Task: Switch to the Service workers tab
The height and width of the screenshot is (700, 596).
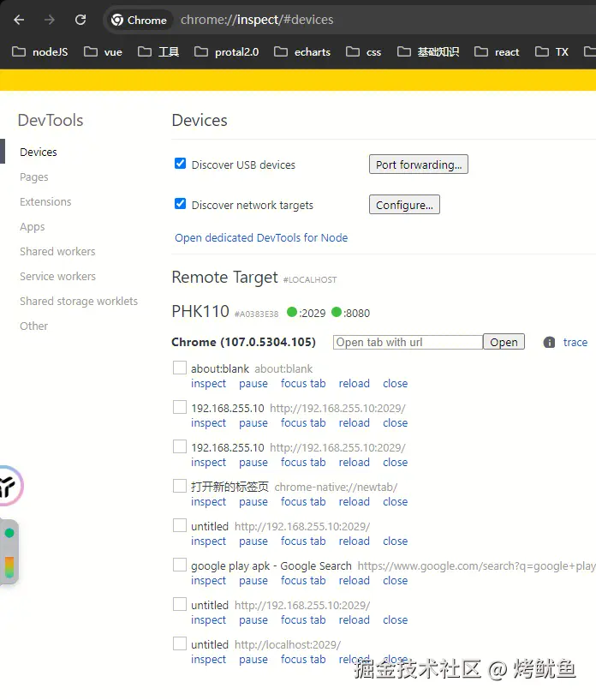Action: pyautogui.click(x=57, y=277)
